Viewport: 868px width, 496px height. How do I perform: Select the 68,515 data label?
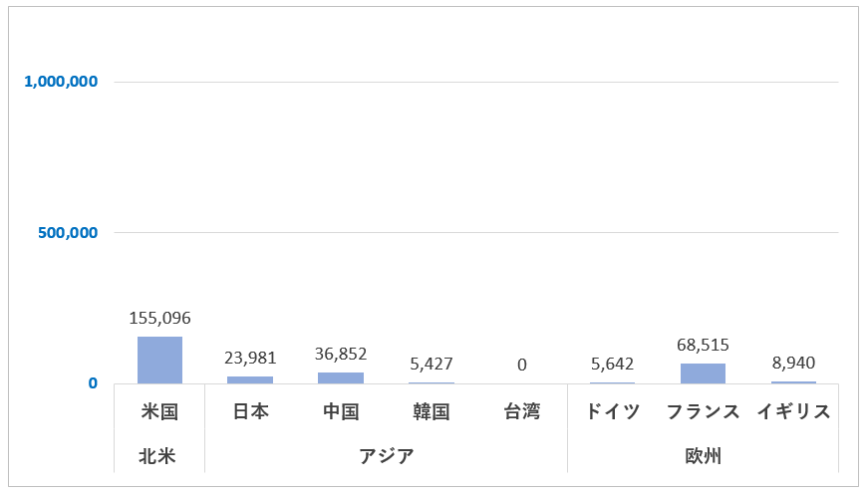[703, 346]
